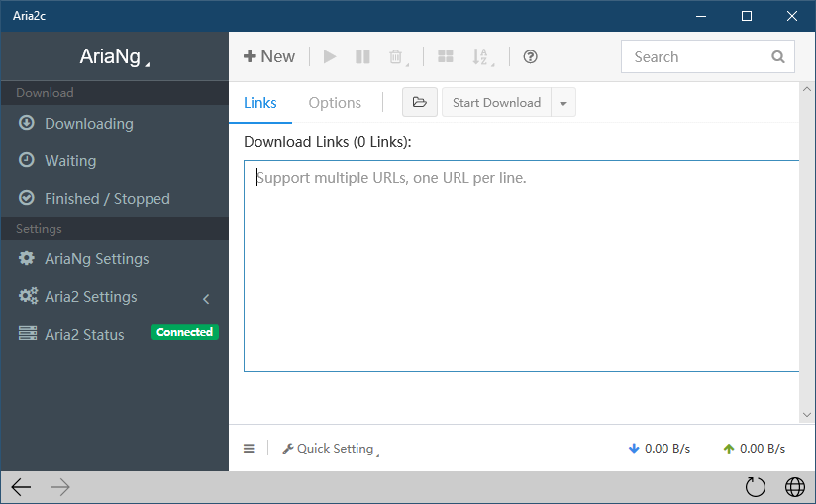Open AriaNg Settings page
Viewport: 816px width, 504px height.
[115, 259]
